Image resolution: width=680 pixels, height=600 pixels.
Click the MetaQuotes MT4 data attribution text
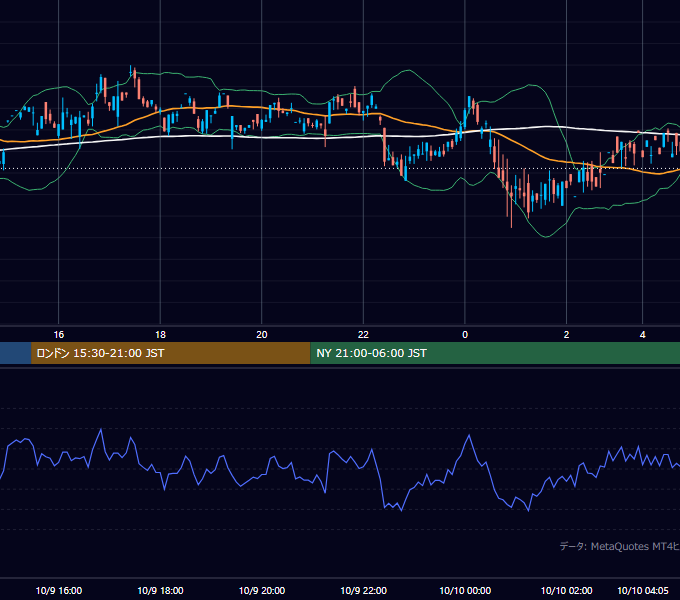(x=620, y=546)
